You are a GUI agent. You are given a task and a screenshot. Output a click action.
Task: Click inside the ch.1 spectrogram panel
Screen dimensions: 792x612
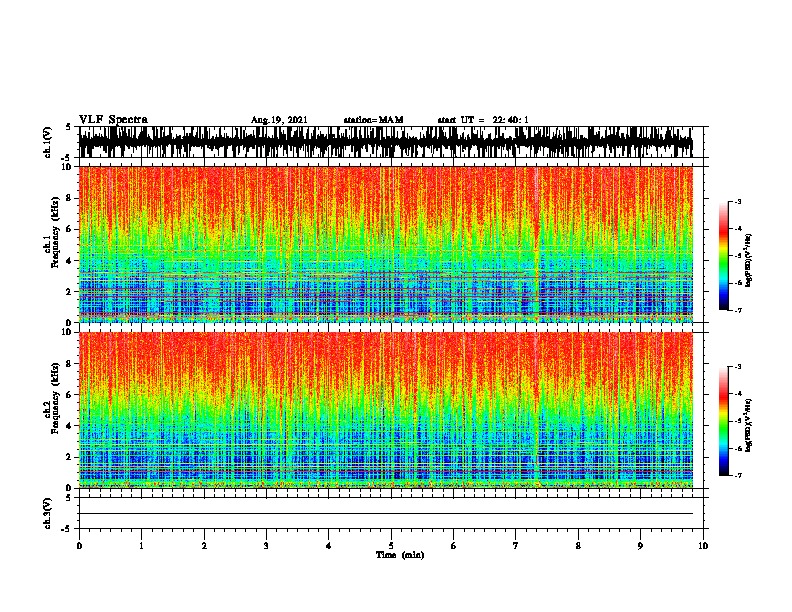point(386,244)
